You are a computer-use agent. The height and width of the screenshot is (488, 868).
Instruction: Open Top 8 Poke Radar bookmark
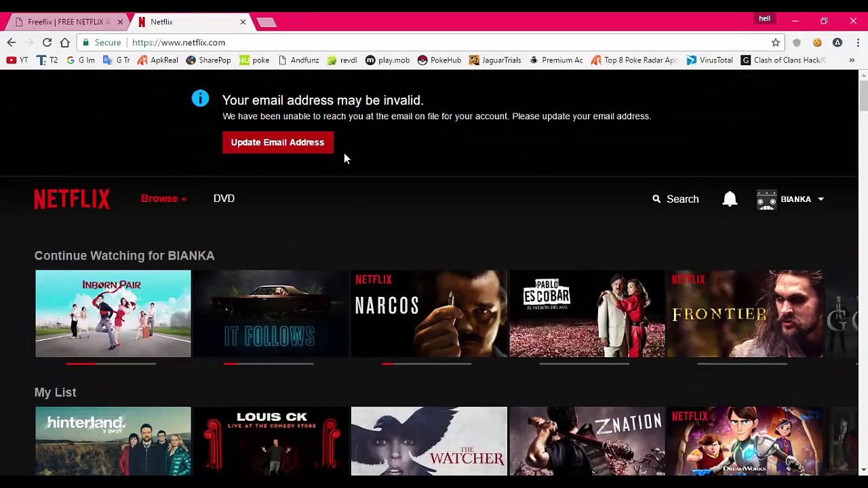click(635, 60)
